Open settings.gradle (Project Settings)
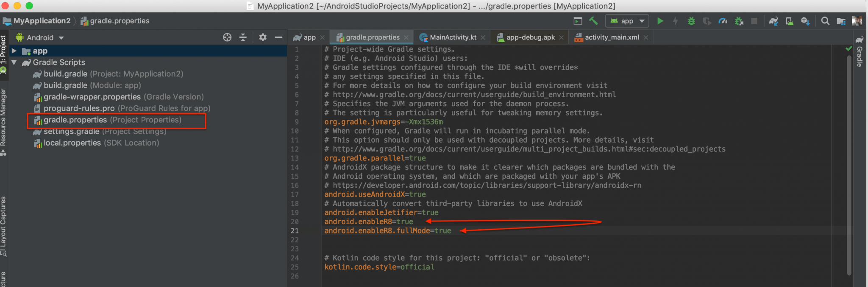868x287 pixels. pos(100,131)
